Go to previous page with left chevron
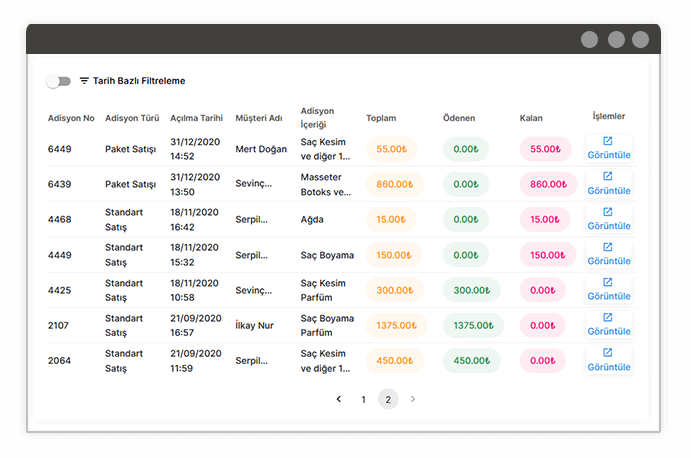 [x=338, y=399]
